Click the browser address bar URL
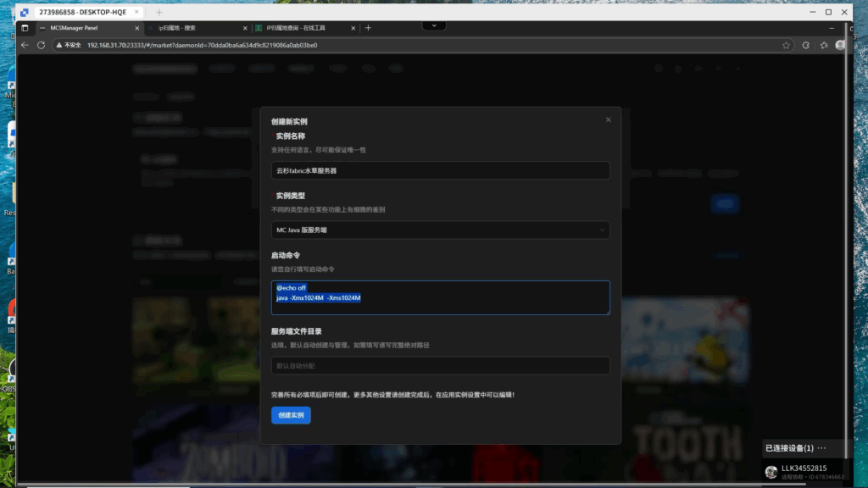Image resolution: width=868 pixels, height=488 pixels. point(203,45)
